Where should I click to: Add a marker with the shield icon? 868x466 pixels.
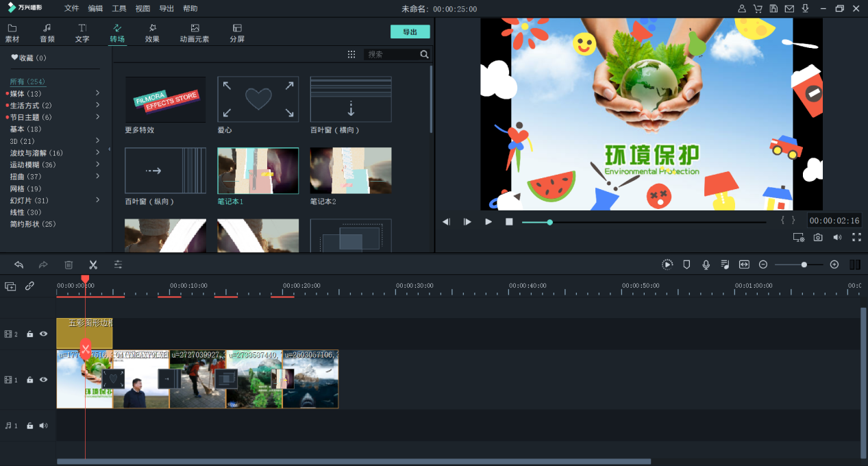[x=686, y=265]
